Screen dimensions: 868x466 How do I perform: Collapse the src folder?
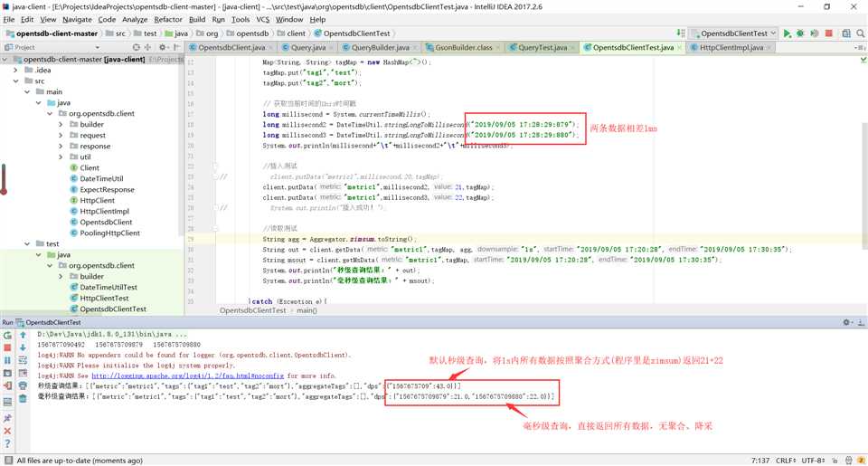pyautogui.click(x=15, y=81)
